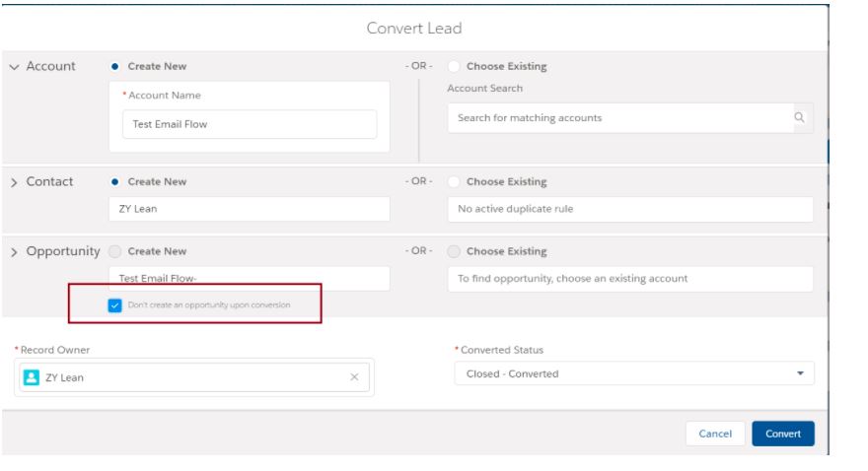Screen dimensions: 868x471
Task: Select Create New for Contact
Action: coord(117,182)
